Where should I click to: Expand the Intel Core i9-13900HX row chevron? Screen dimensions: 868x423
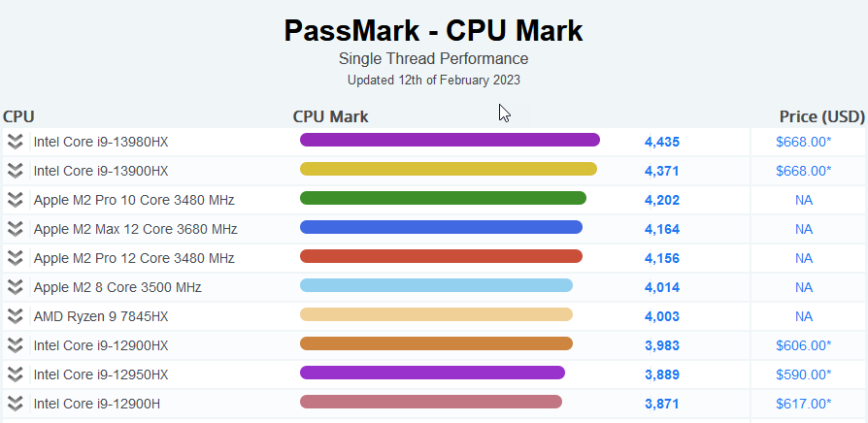pos(15,171)
